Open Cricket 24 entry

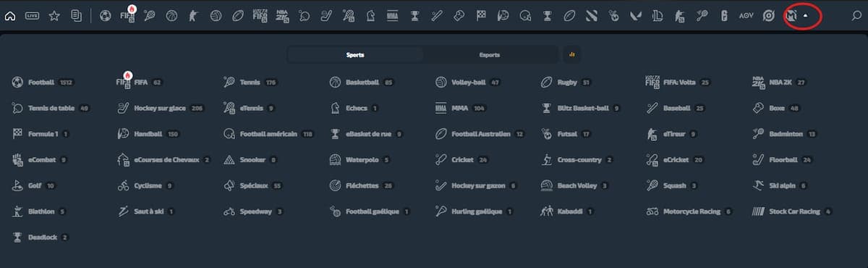click(462, 159)
